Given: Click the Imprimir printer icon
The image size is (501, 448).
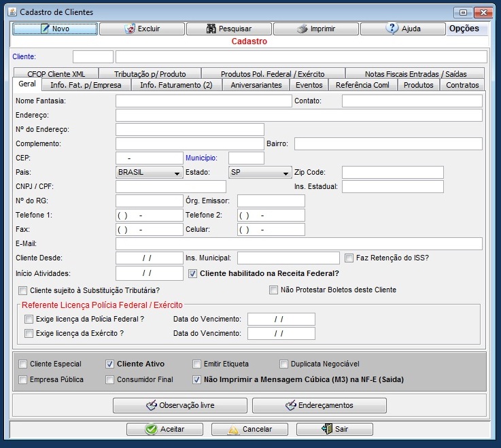Looking at the screenshot, I should [303, 29].
